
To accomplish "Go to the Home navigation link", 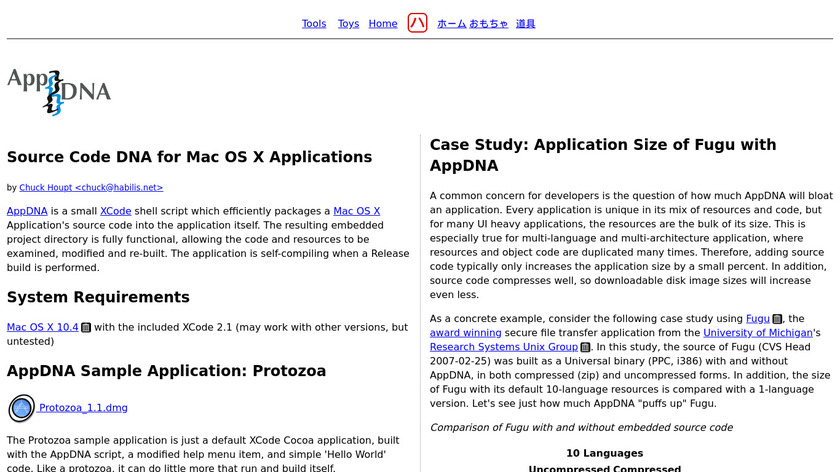I will coord(383,24).
